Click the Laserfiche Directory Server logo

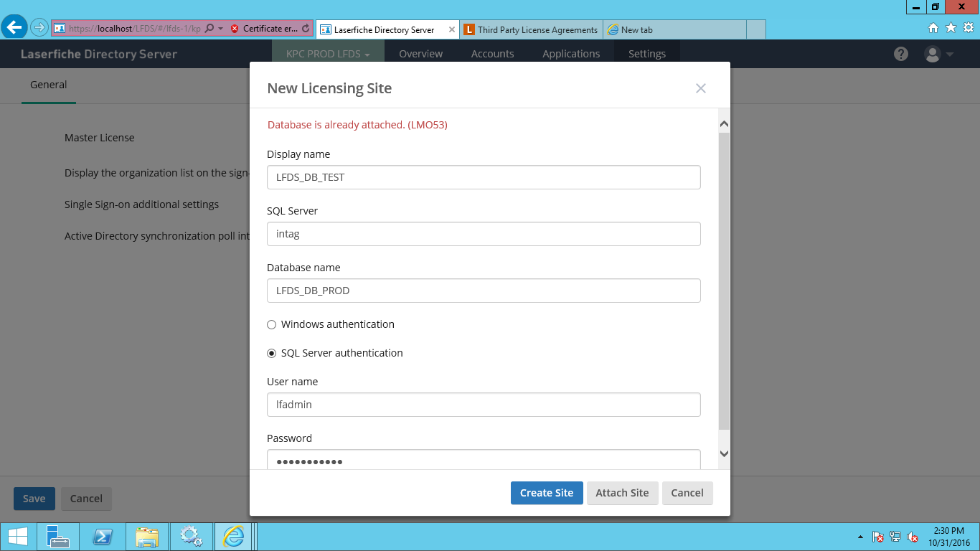coord(99,54)
